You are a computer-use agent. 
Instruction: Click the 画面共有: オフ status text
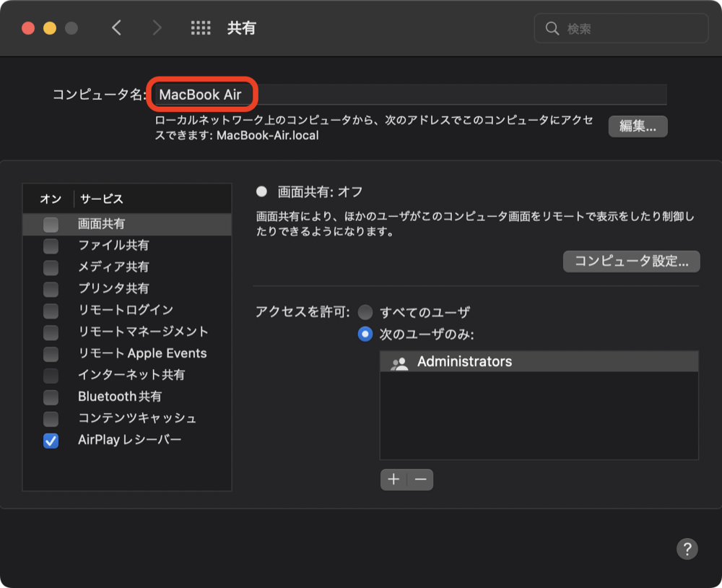320,192
